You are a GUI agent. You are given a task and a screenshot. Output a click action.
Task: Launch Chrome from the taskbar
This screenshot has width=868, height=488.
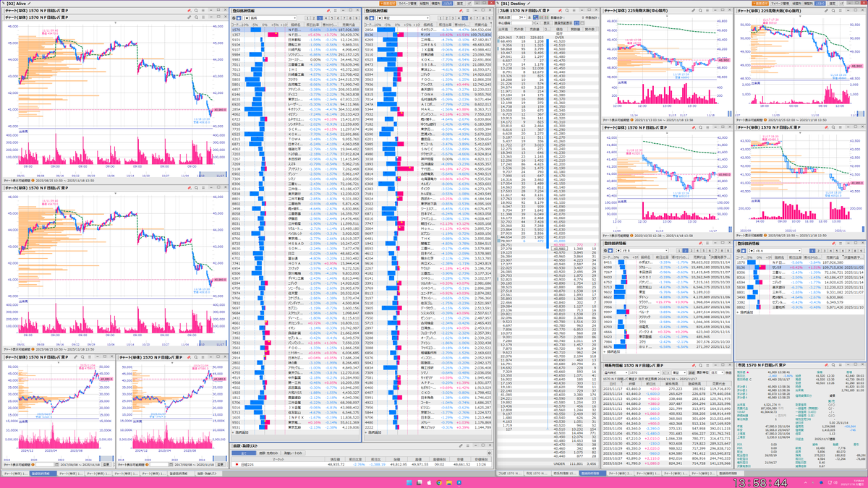pyautogui.click(x=439, y=481)
